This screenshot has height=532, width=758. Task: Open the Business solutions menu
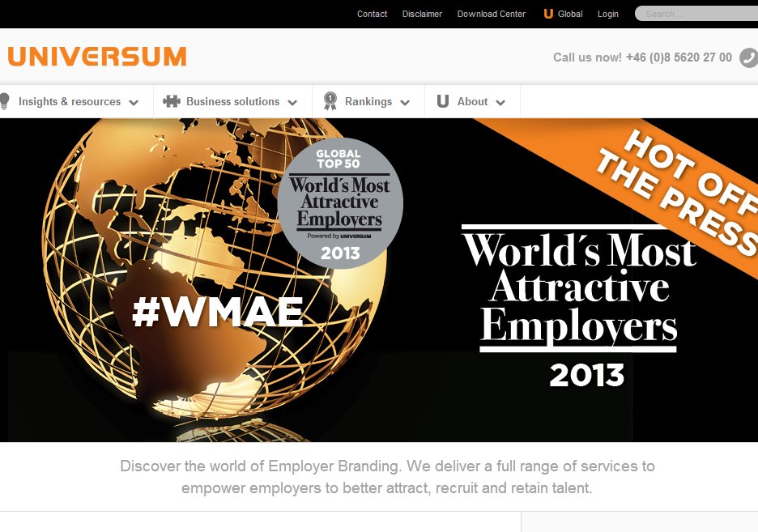coord(232,101)
